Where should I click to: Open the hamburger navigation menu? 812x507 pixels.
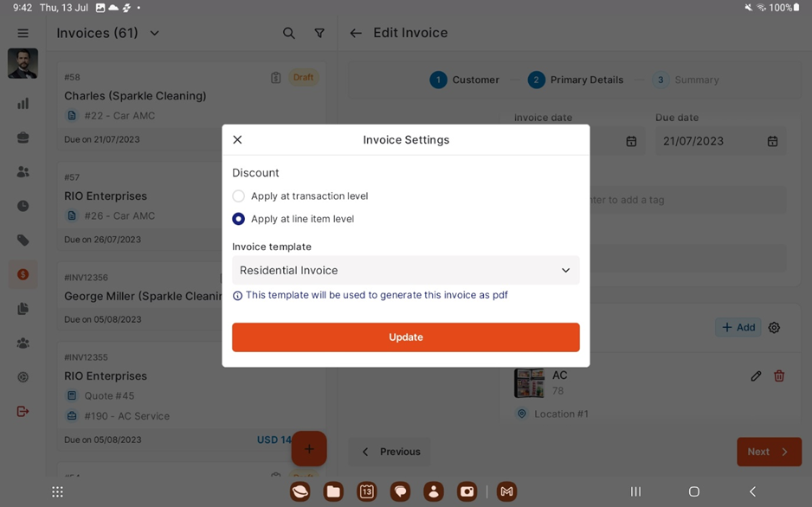point(23,33)
